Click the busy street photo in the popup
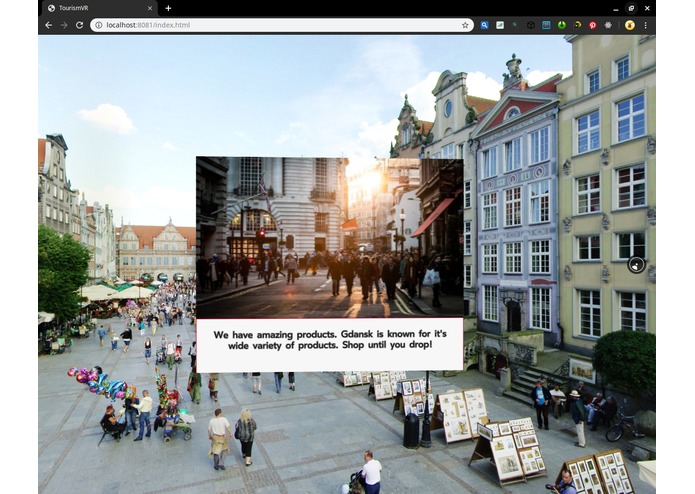695x494 pixels. [330, 237]
